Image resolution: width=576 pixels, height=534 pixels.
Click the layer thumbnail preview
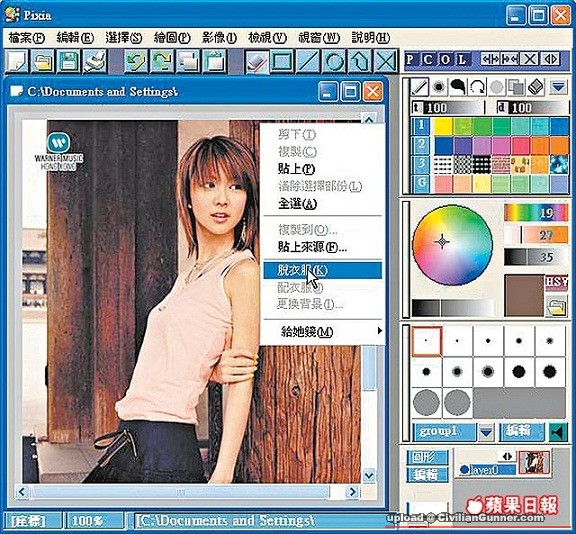(534, 462)
